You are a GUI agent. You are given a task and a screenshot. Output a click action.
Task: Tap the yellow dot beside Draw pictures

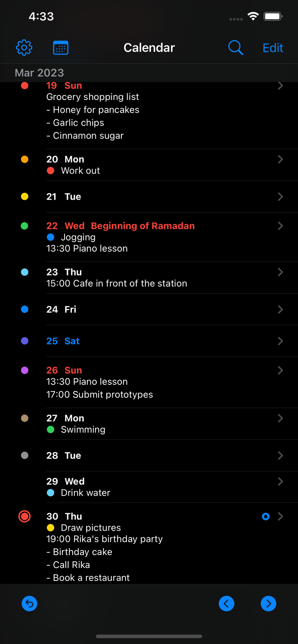click(51, 528)
